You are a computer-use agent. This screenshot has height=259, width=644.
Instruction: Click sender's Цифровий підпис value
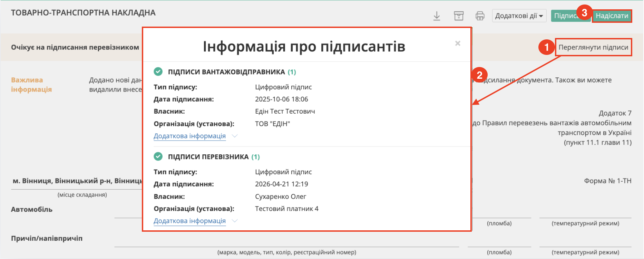tap(283, 87)
